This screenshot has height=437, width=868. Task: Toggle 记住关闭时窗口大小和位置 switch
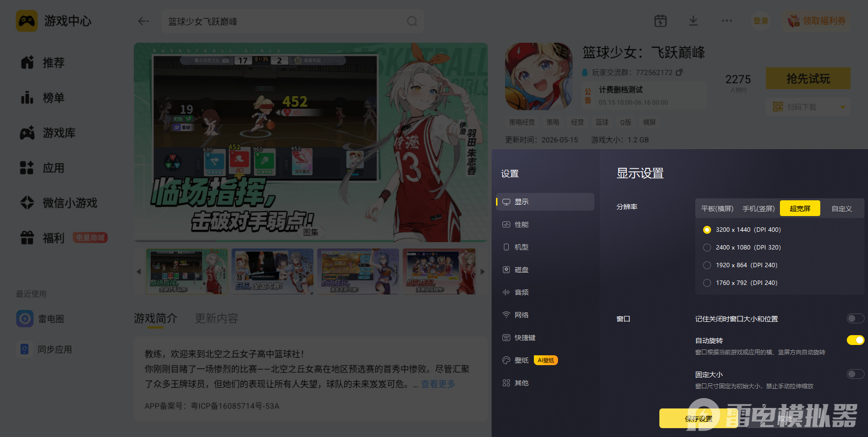tap(855, 318)
